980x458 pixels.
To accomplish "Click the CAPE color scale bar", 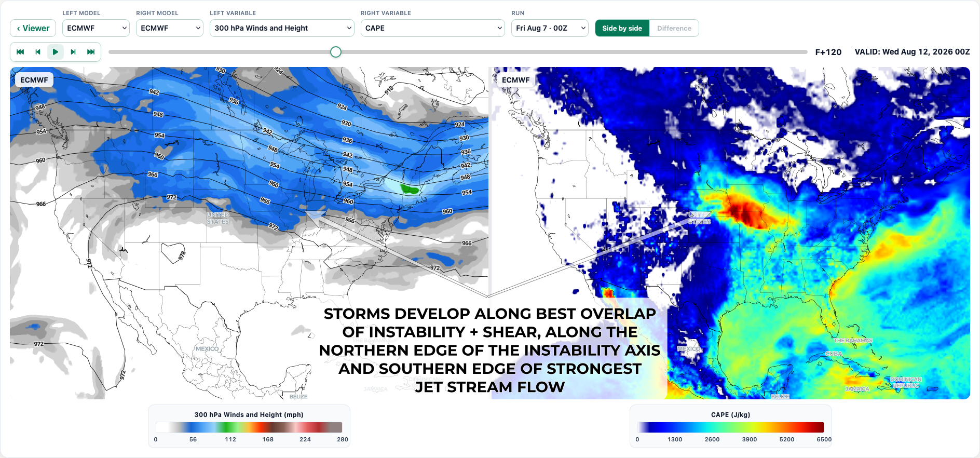I will pyautogui.click(x=731, y=427).
